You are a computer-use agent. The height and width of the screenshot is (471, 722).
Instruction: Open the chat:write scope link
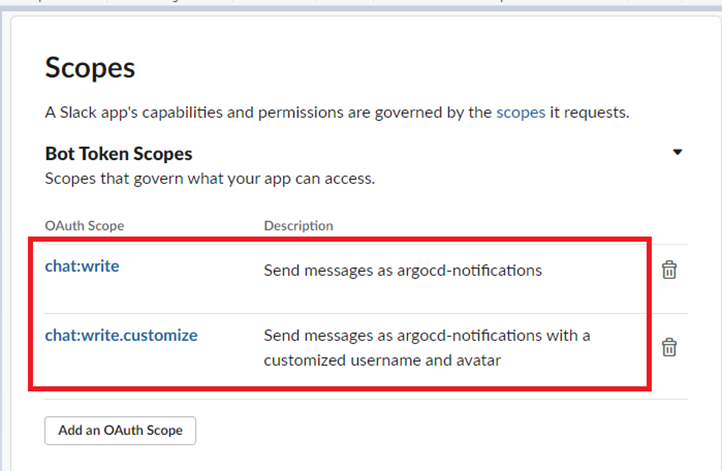[82, 266]
